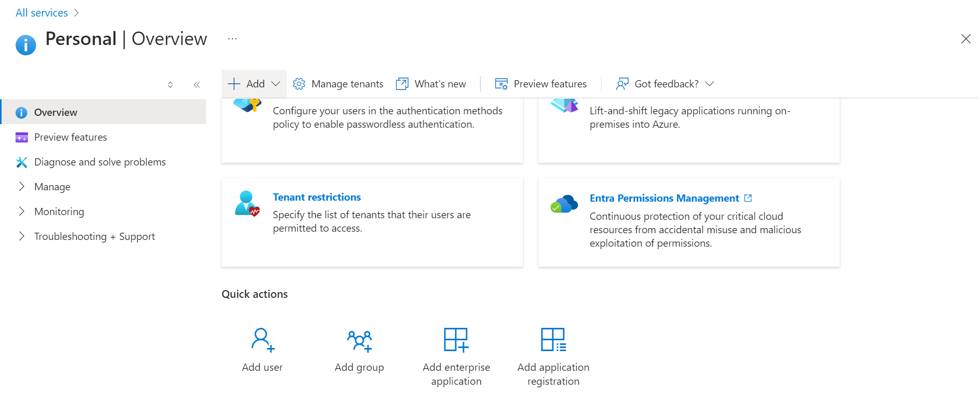Click the Manage tenants gear icon
The image size is (980, 393).
point(299,84)
